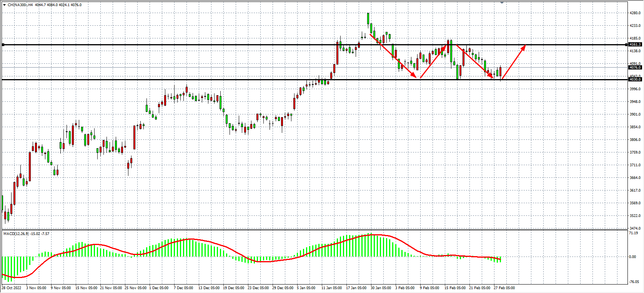
Task: Click the MACD 0.00 scale level
Action: click(632, 257)
